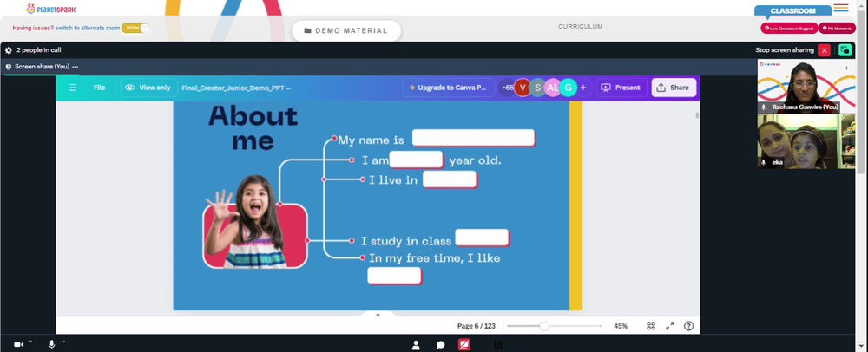
Task: Click the Share button in Canva
Action: 674,88
